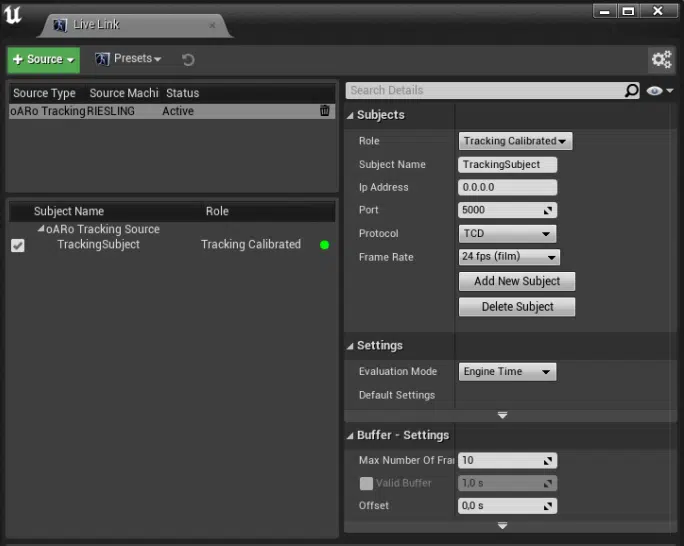Click the Add New Subject button
The width and height of the screenshot is (684, 546).
pos(517,281)
